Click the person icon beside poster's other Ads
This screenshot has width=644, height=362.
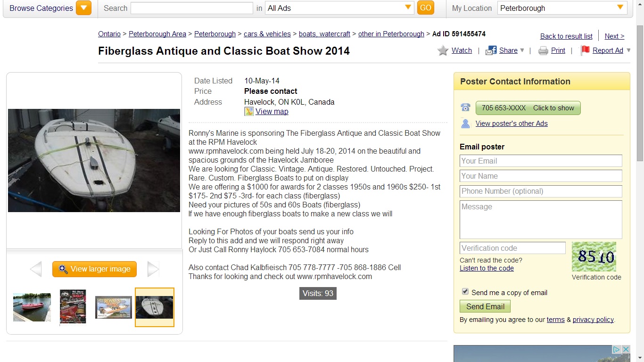click(x=465, y=123)
